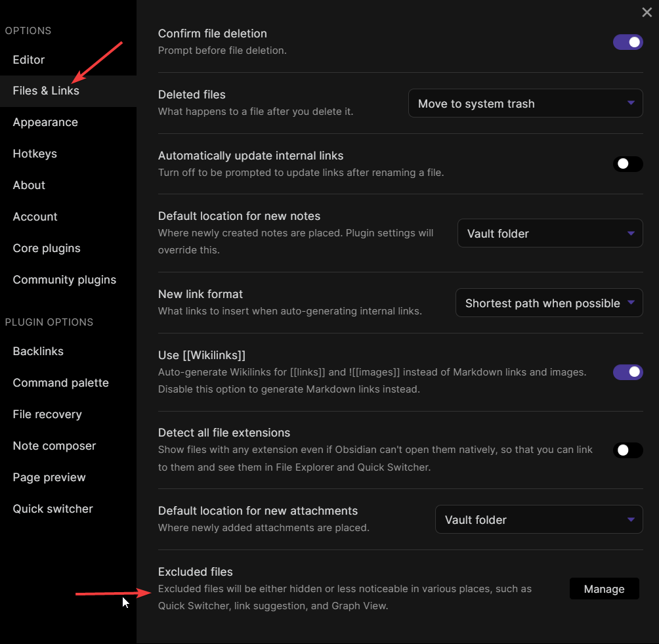Click the Manage button for Excluded files
This screenshot has width=659, height=644.
click(604, 588)
